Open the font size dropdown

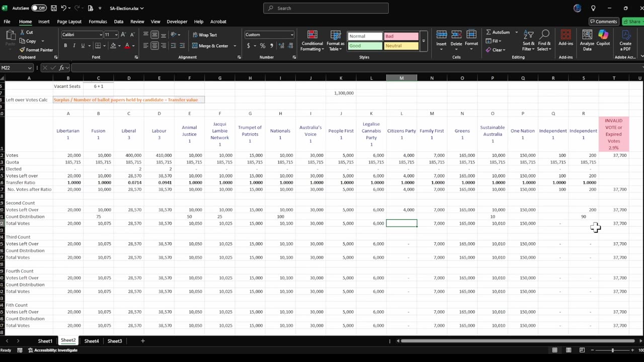[116, 35]
